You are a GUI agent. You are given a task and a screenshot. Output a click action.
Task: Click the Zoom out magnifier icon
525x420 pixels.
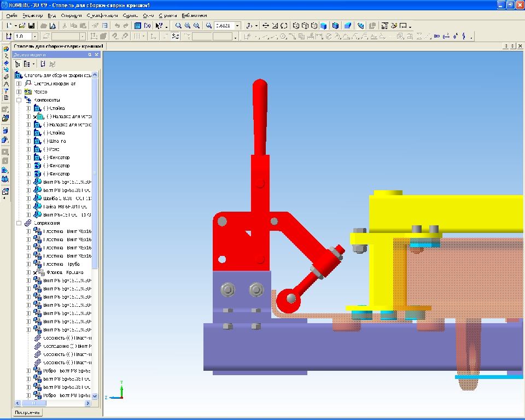tap(196, 26)
